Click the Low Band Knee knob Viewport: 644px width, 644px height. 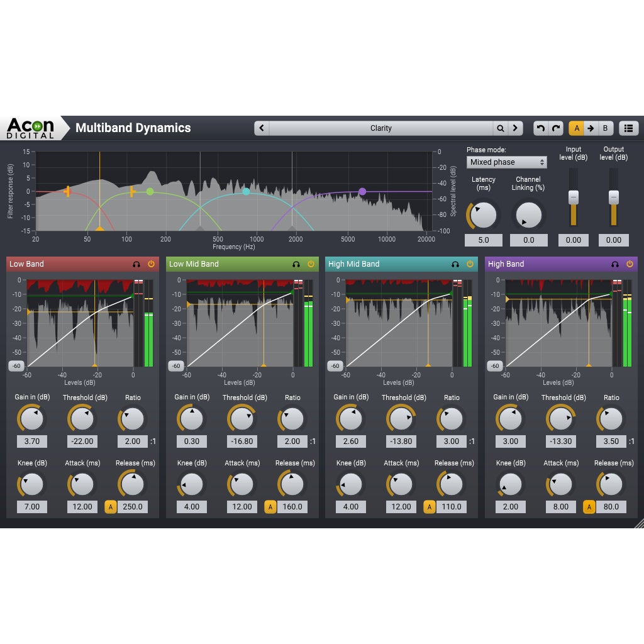point(32,484)
